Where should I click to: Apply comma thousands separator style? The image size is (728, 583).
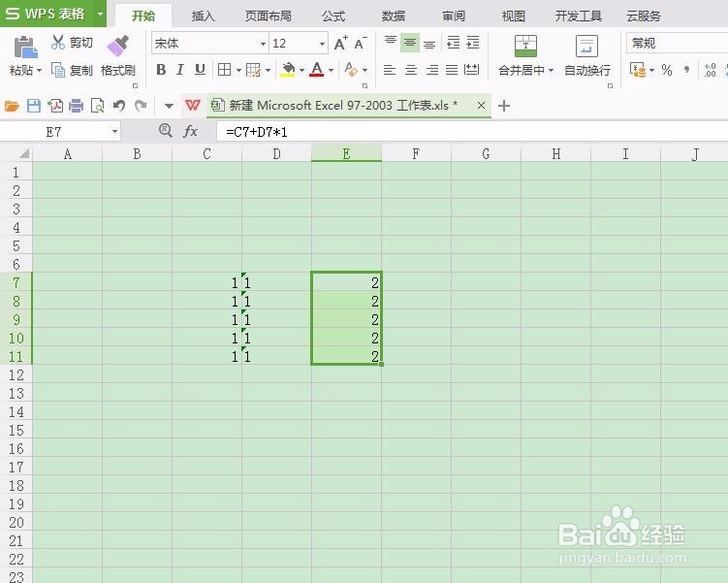click(686, 70)
